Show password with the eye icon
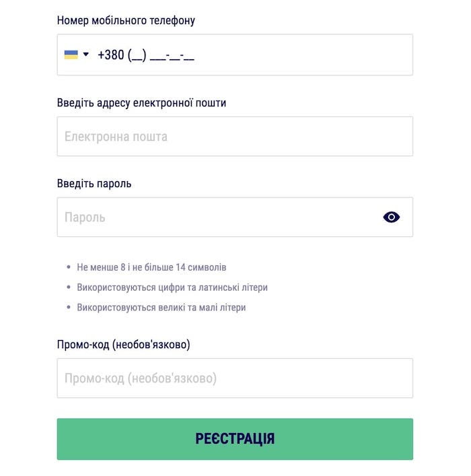This screenshot has width=471, height=476. [x=391, y=217]
